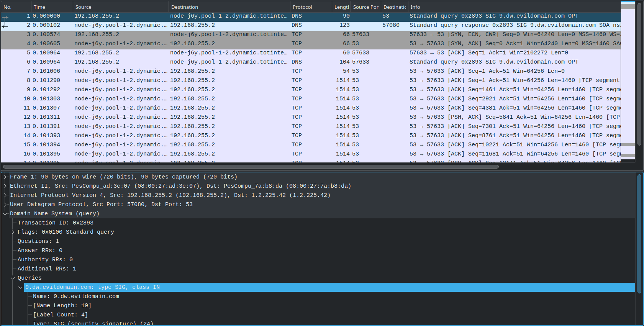Click the packet list colorized minimap strip
This screenshot has height=326, width=644.
628,82
